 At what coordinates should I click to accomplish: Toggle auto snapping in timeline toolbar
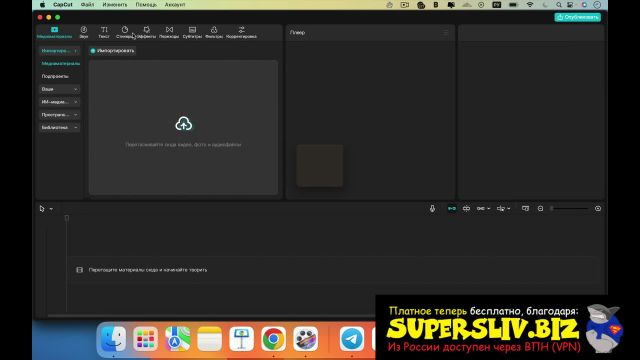point(466,209)
